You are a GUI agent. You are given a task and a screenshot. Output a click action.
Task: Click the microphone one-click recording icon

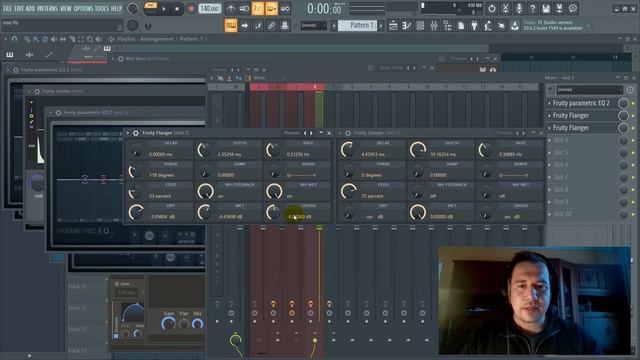coord(519,8)
